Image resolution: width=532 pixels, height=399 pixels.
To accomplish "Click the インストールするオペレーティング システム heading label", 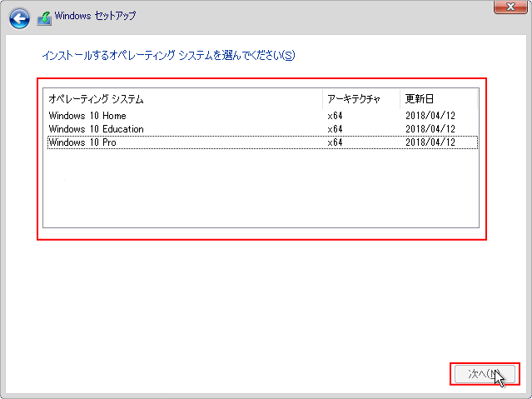I will click(x=169, y=55).
